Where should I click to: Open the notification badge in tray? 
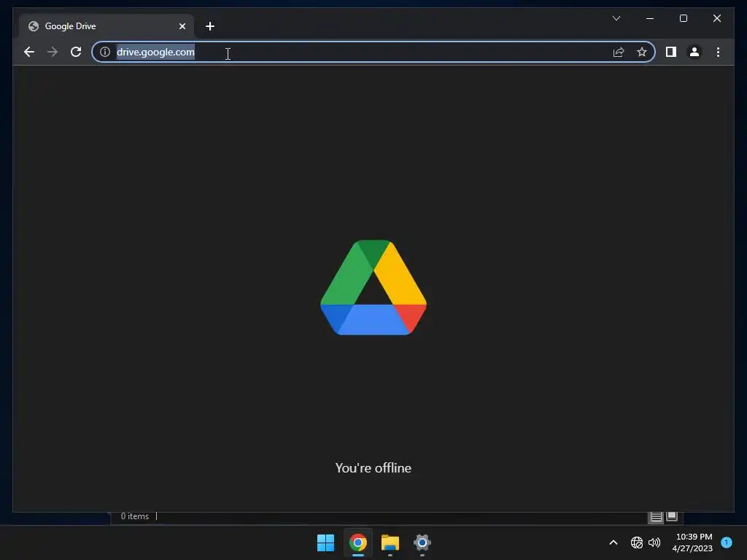point(727,542)
